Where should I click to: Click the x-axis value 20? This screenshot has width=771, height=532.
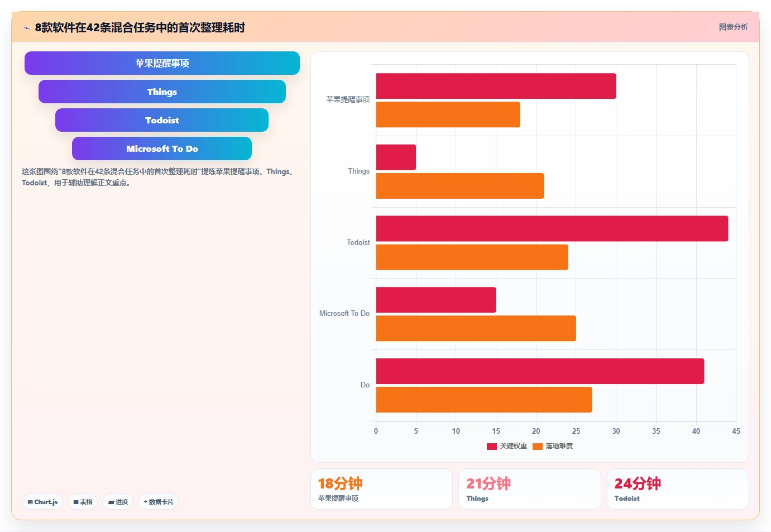click(536, 431)
